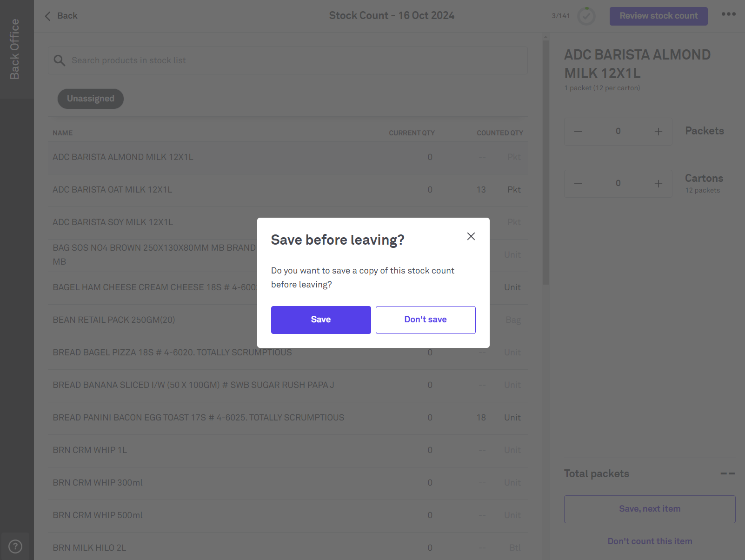
Task: Choose Don't save in the dialog
Action: [426, 320]
